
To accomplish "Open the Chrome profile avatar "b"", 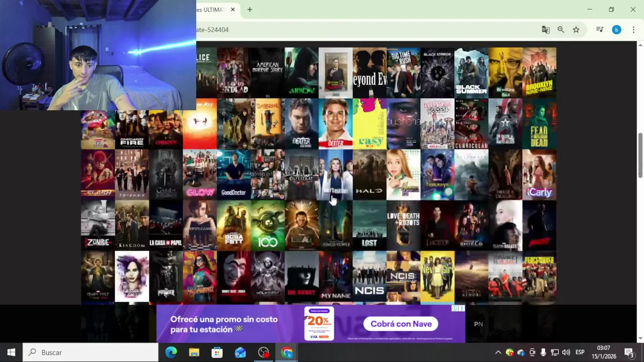I will tap(616, 30).
